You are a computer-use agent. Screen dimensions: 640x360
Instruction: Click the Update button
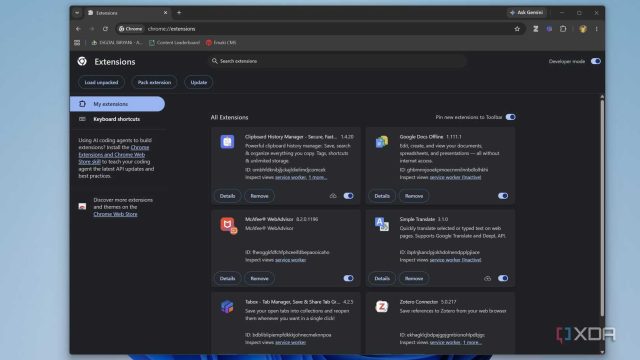coord(199,82)
